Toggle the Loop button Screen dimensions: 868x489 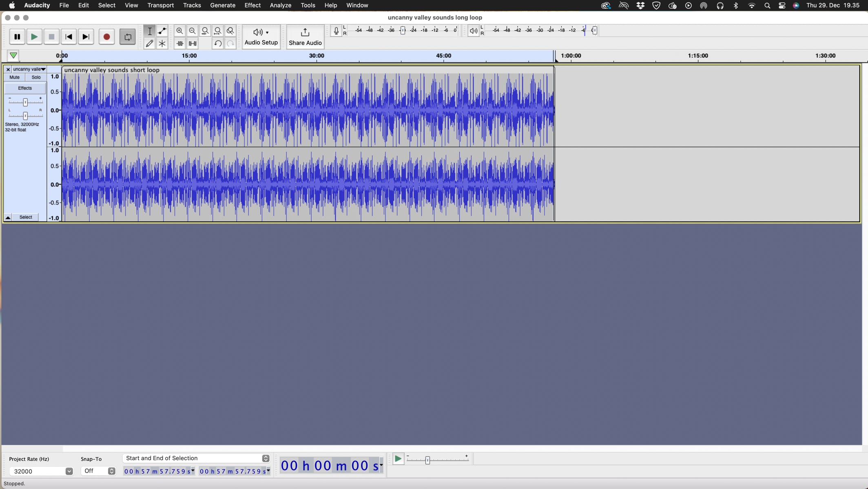pyautogui.click(x=128, y=37)
